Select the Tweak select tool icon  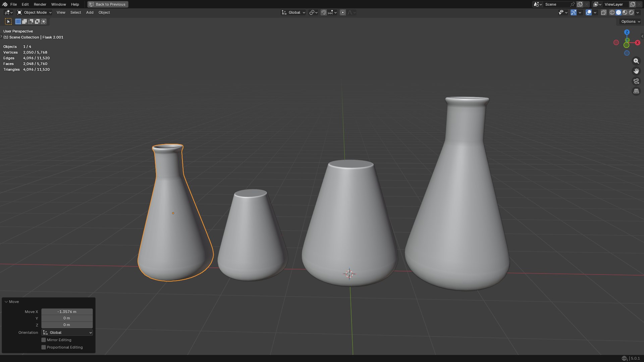pyautogui.click(x=8, y=21)
